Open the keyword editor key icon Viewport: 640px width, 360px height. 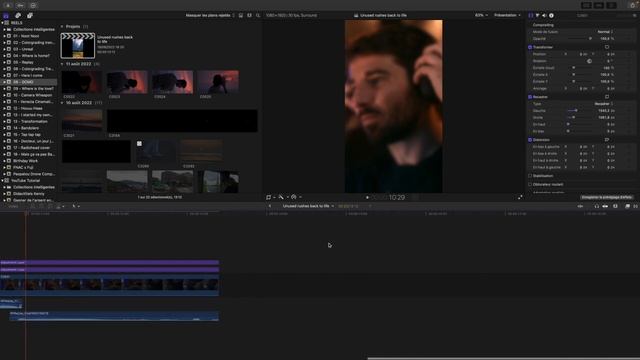pyautogui.click(x=20, y=5)
